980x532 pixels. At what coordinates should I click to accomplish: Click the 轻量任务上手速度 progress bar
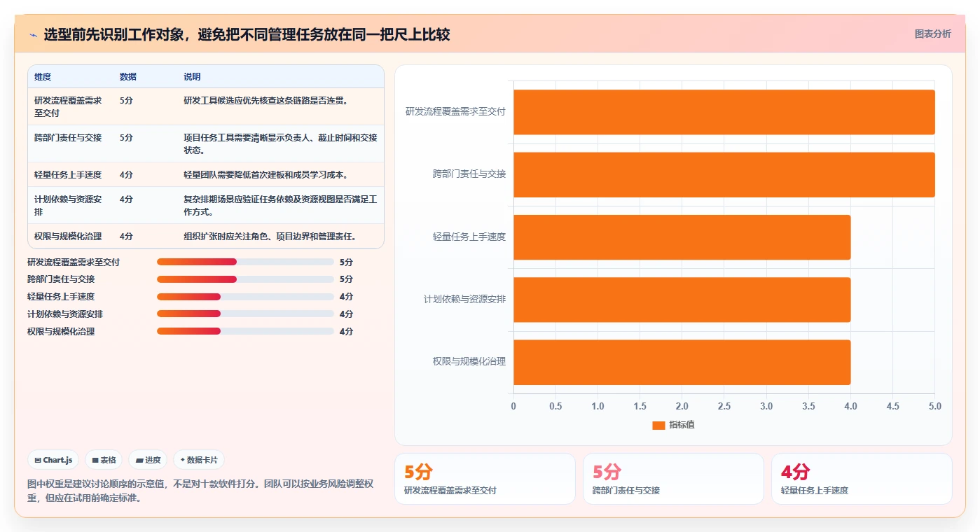(245, 297)
